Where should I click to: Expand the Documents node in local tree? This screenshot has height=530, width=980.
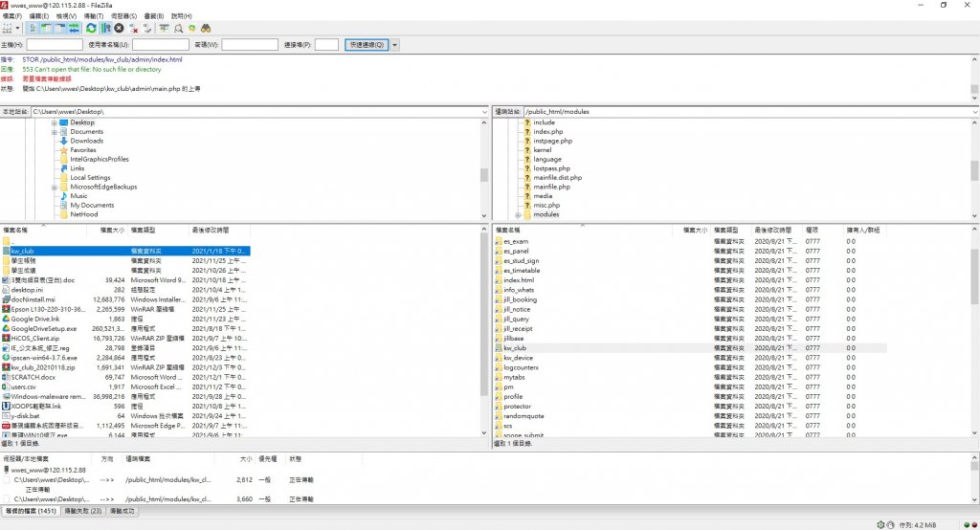click(55, 132)
